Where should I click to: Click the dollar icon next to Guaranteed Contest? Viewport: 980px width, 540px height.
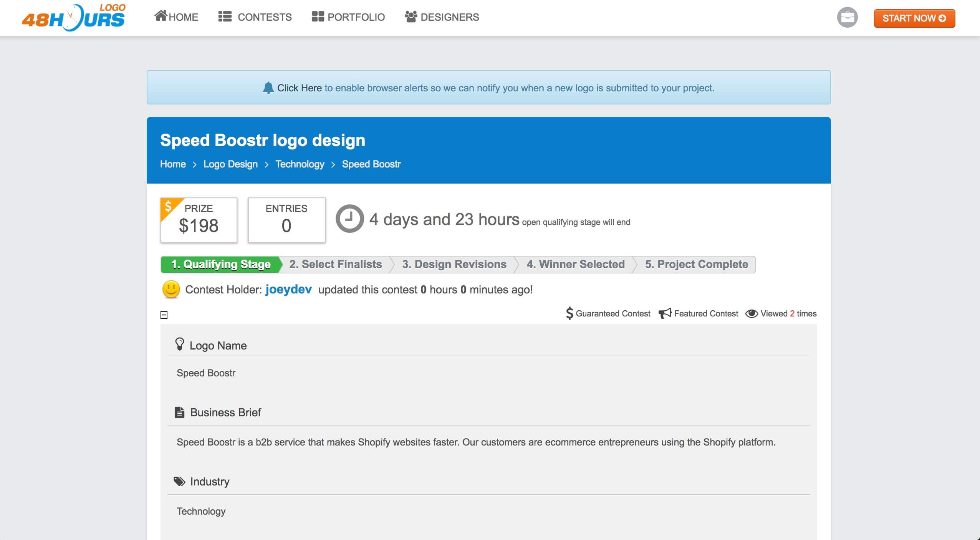pos(569,313)
